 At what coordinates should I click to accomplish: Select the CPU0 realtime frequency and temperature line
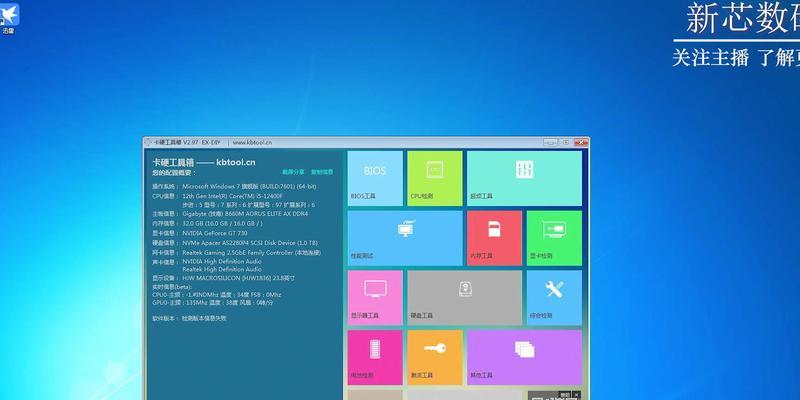pyautogui.click(x=217, y=295)
